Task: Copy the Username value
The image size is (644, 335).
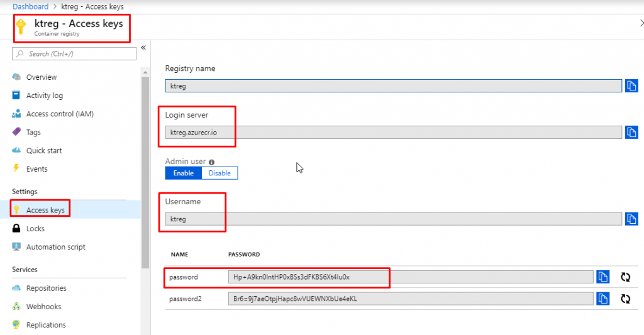Action: 631,219
